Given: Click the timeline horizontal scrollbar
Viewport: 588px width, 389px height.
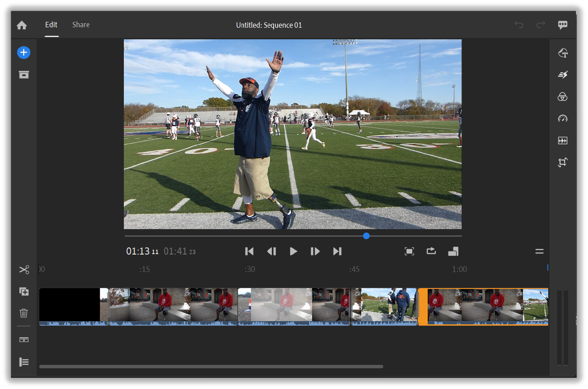Looking at the screenshot, I should pos(211,367).
